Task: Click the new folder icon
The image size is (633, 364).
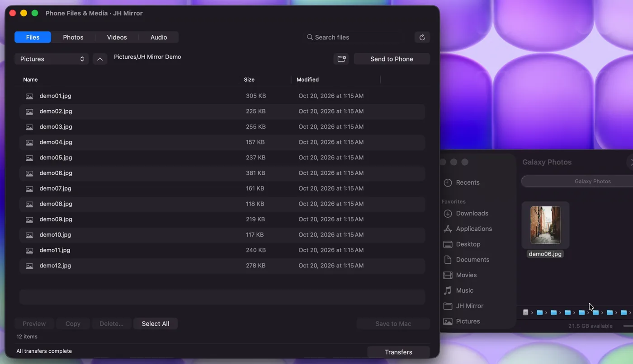Action: click(341, 59)
